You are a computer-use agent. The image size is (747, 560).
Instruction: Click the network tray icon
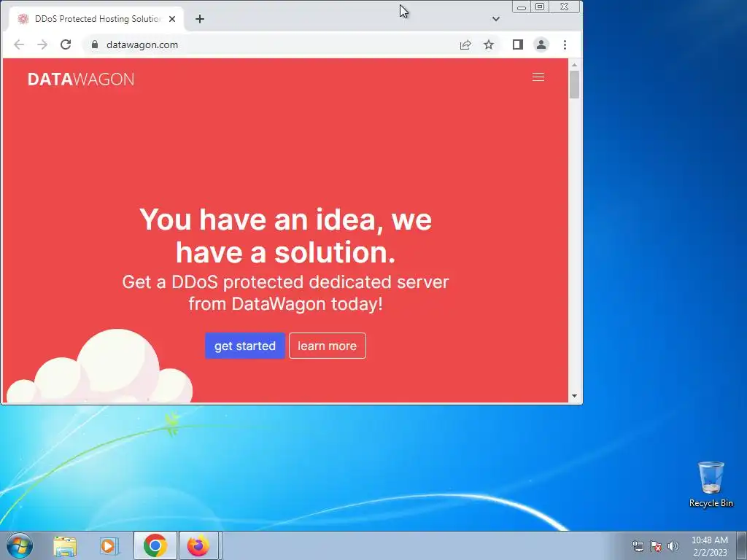638,546
